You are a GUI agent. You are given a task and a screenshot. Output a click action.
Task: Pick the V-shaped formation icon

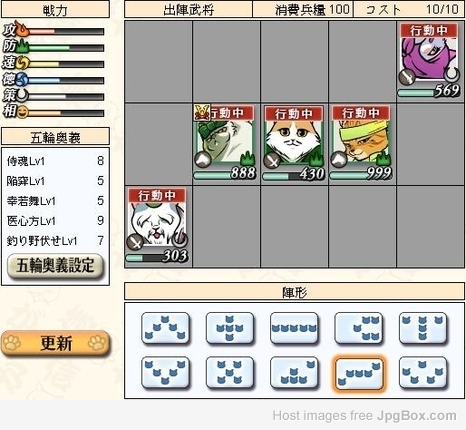pyautogui.click(x=166, y=373)
